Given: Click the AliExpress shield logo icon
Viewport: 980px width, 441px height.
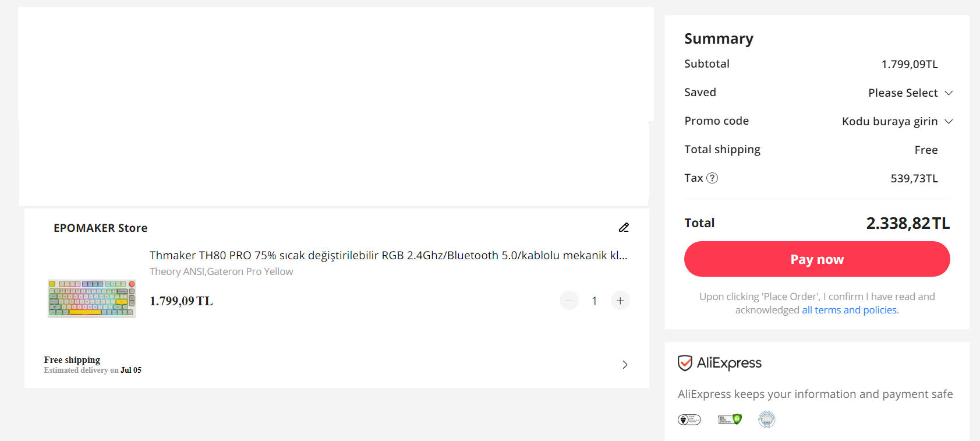Looking at the screenshot, I should tap(685, 363).
